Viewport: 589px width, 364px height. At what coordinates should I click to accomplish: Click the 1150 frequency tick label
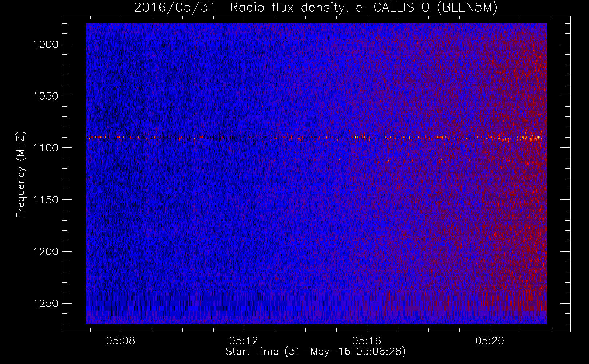coord(46,200)
